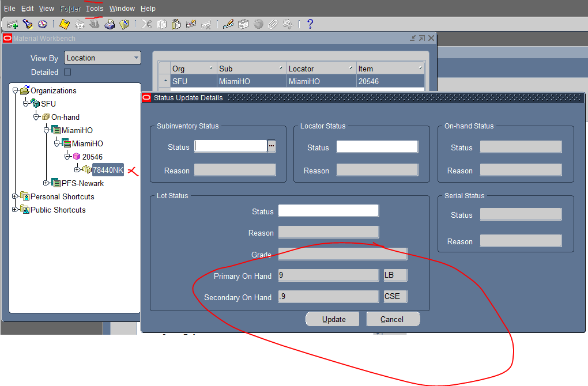Select the Copy icon on the toolbar
Image resolution: width=588 pixels, height=386 pixels.
(163, 24)
